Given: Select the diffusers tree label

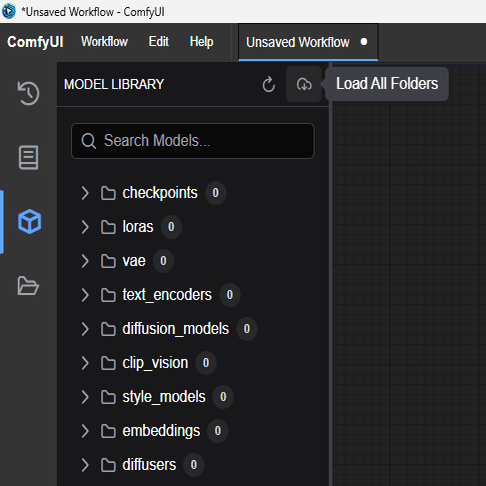Looking at the screenshot, I should [149, 465].
